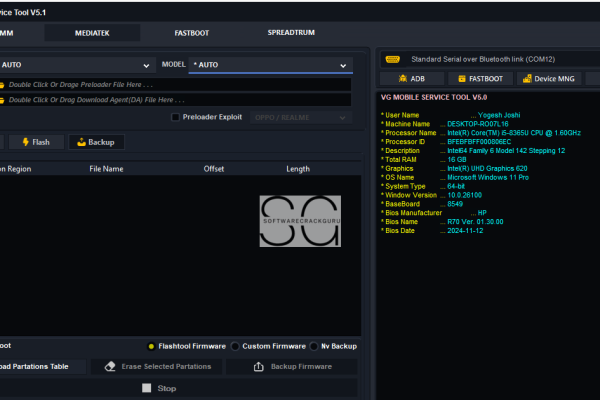Open the FASTBOOT tab
The image size is (600, 400).
coord(192,33)
